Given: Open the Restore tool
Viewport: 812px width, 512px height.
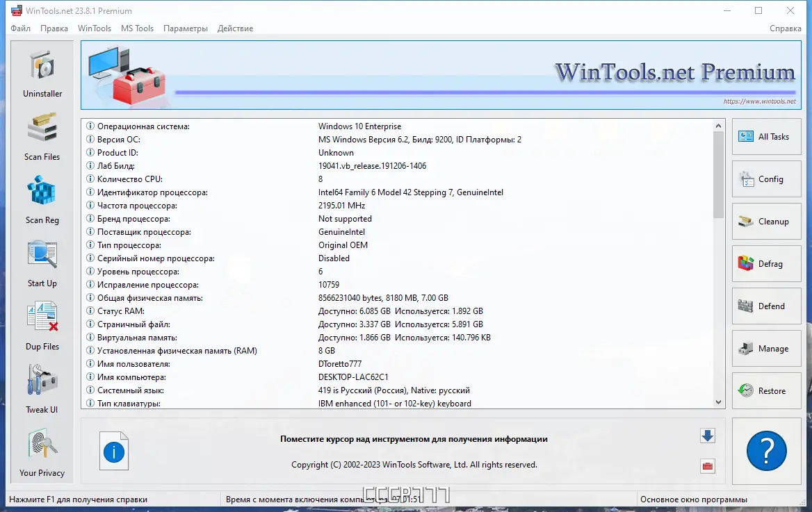Looking at the screenshot, I should pos(765,390).
